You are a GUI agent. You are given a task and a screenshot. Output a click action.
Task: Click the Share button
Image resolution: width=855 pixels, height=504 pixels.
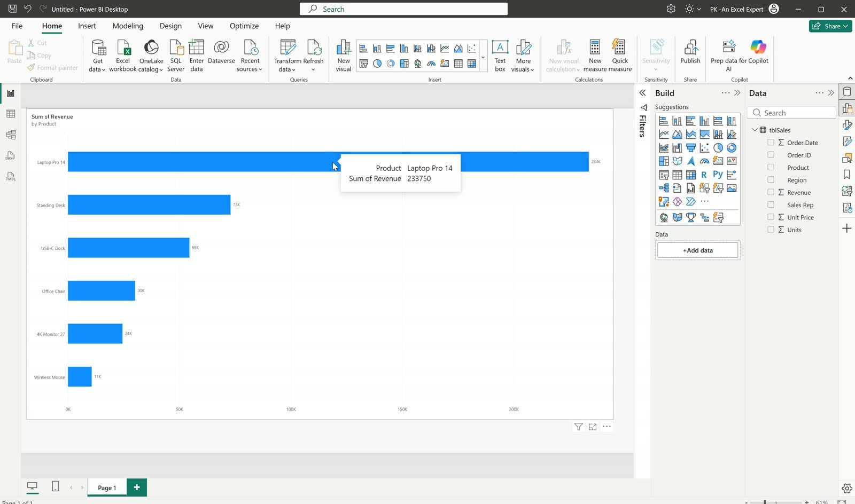coord(830,26)
